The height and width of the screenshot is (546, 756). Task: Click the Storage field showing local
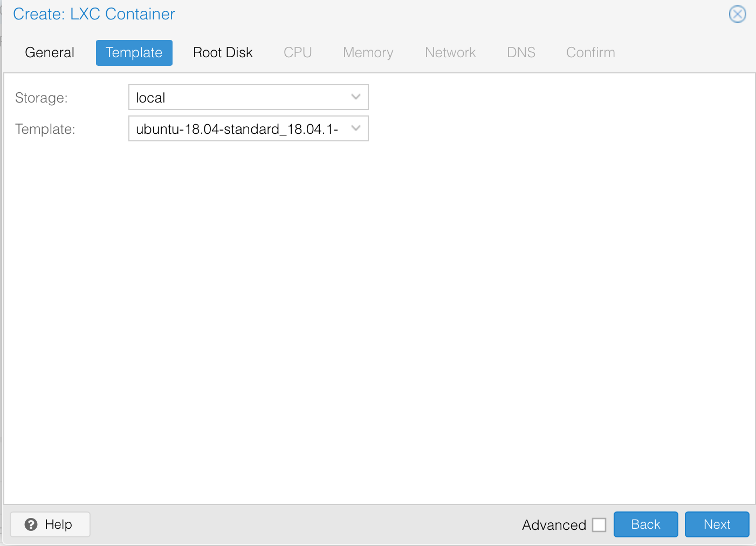click(237, 98)
